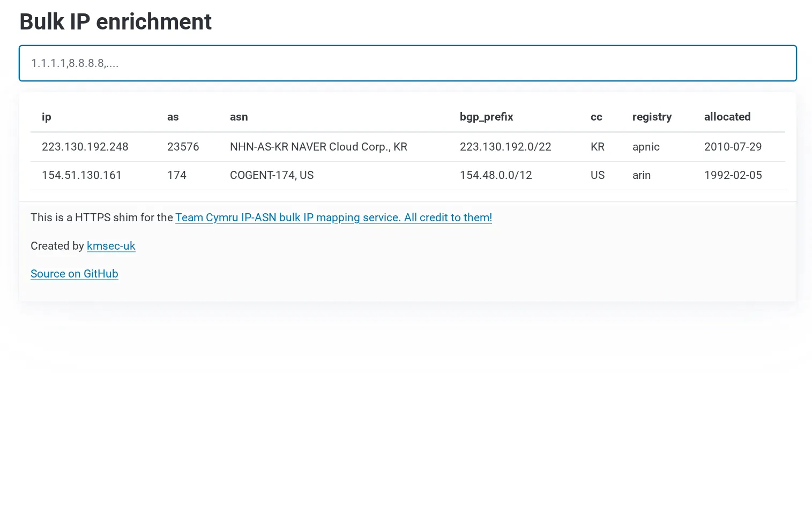Click the 'as' column header
812x525 pixels.
click(173, 117)
